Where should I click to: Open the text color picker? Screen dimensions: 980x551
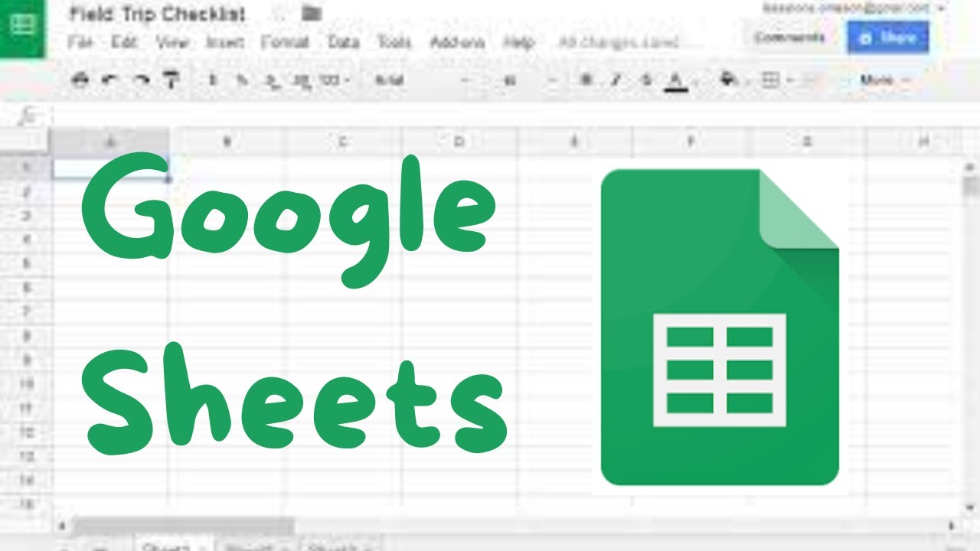(x=675, y=80)
